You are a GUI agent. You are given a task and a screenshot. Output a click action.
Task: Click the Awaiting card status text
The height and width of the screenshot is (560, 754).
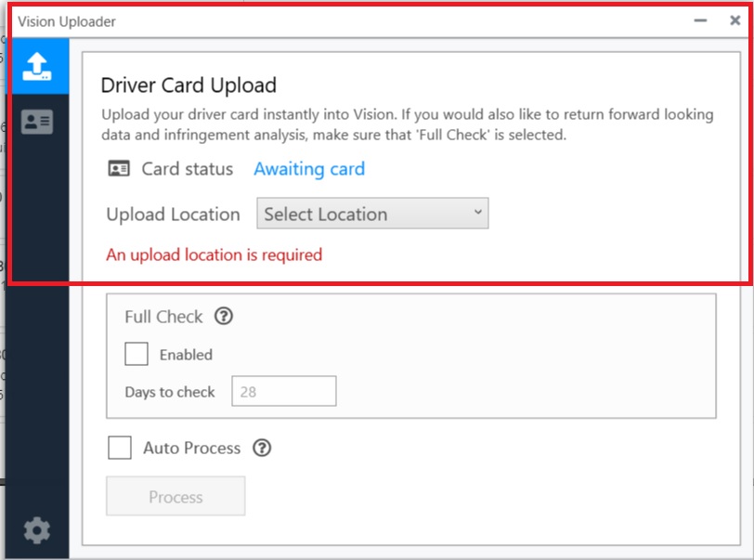click(x=309, y=169)
